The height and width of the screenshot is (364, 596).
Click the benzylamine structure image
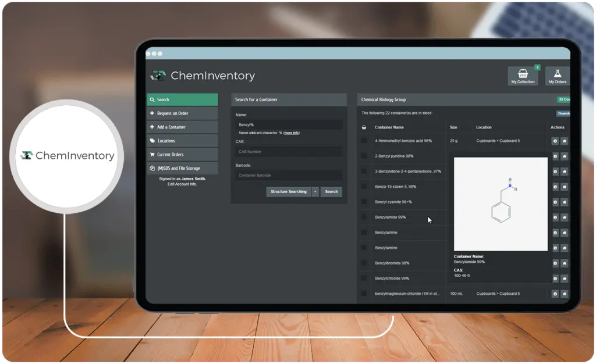501,204
